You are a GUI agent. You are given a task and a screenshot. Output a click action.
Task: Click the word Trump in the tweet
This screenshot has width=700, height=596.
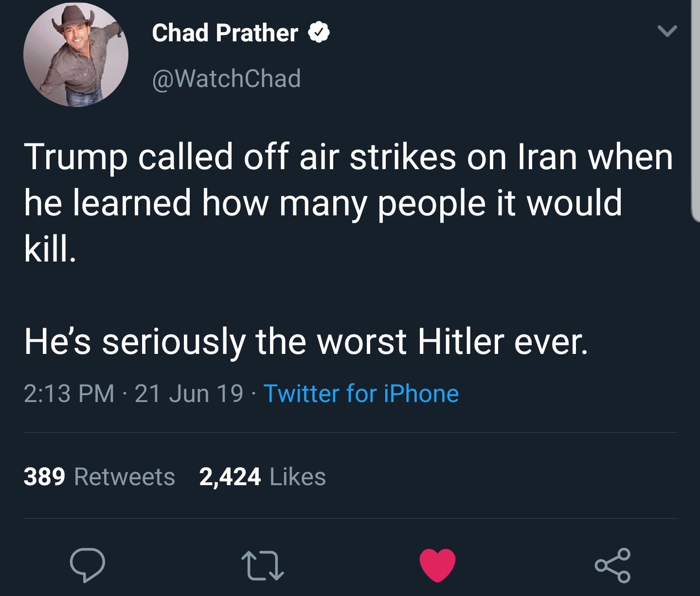[76, 158]
